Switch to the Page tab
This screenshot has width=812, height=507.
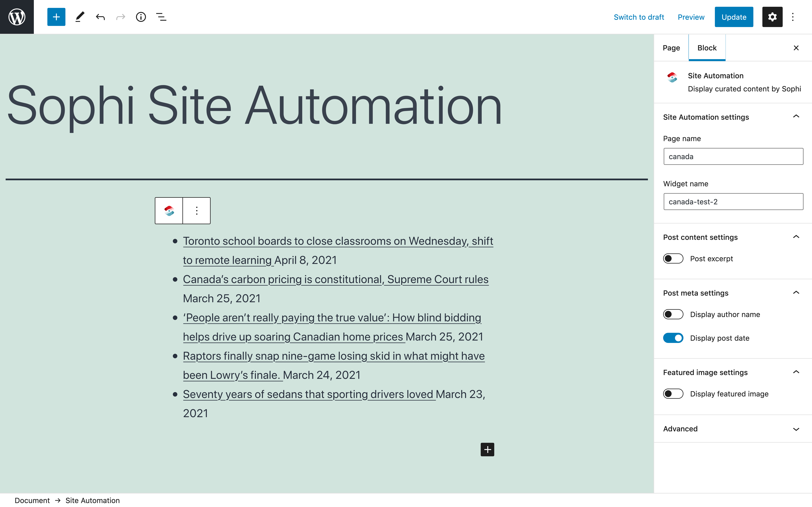[x=671, y=48]
